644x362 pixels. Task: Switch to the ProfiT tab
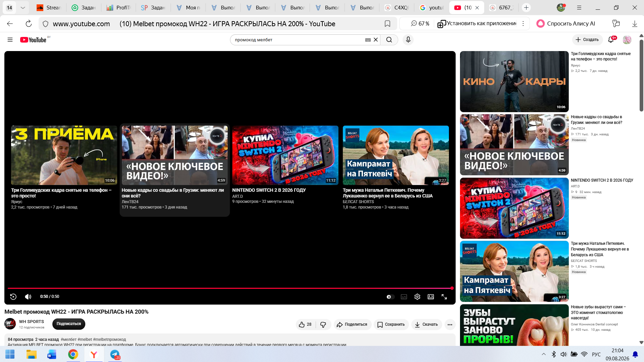pos(119,7)
